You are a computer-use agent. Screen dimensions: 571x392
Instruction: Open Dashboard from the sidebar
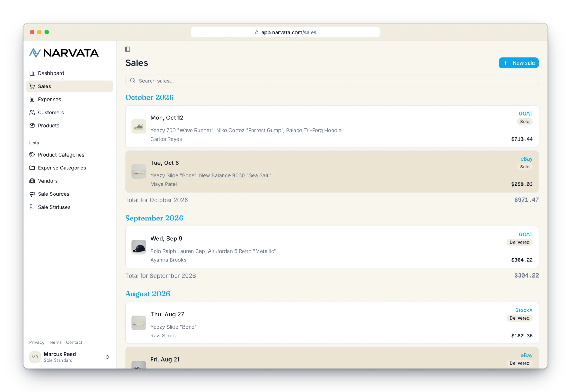70,73
